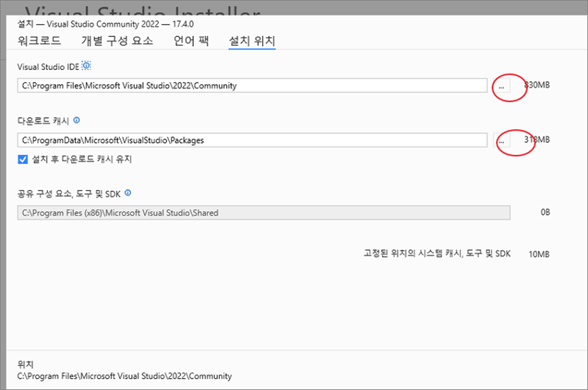The width and height of the screenshot is (588, 390).
Task: Click the 0B shared components size
Action: pyautogui.click(x=545, y=212)
